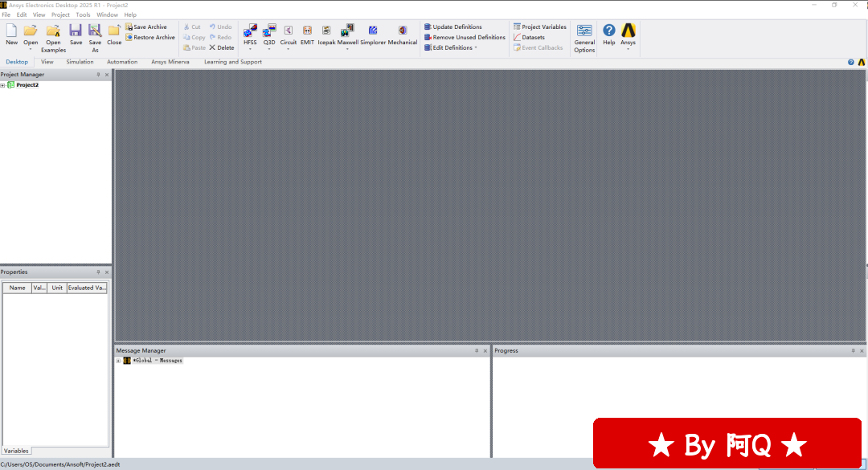The image size is (868, 470).
Task: Click the Copy command
Action: pyautogui.click(x=194, y=37)
